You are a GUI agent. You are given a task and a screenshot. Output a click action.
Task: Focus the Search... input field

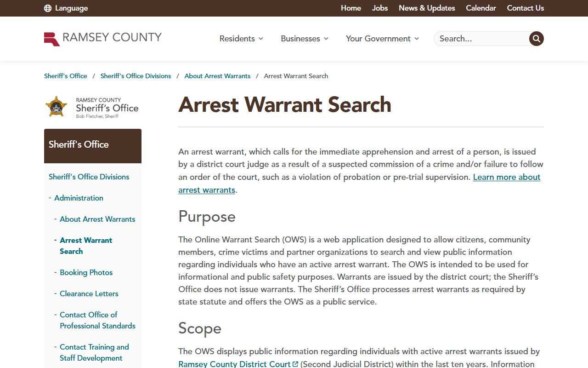481,39
